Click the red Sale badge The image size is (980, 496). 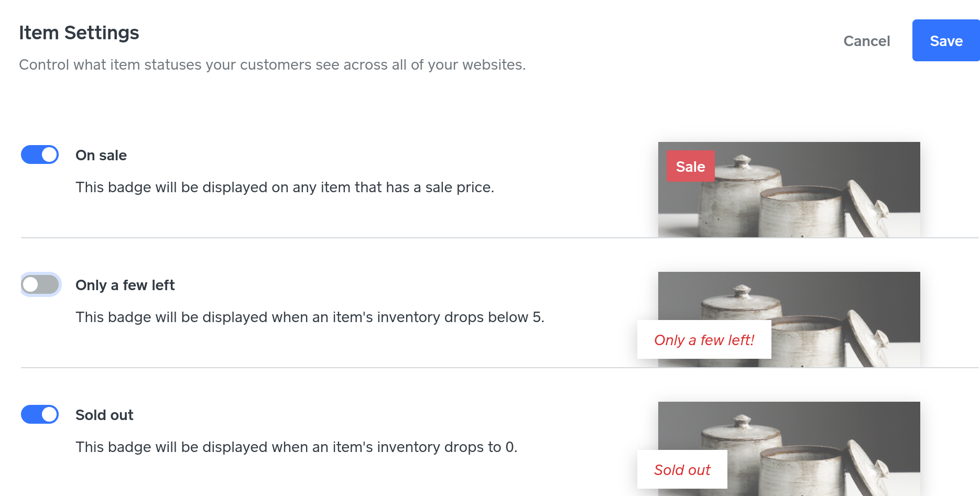coord(690,167)
